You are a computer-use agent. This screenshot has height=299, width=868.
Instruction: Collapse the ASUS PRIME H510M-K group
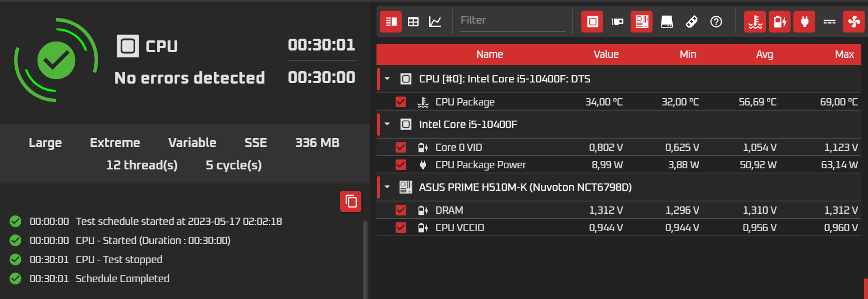[387, 187]
